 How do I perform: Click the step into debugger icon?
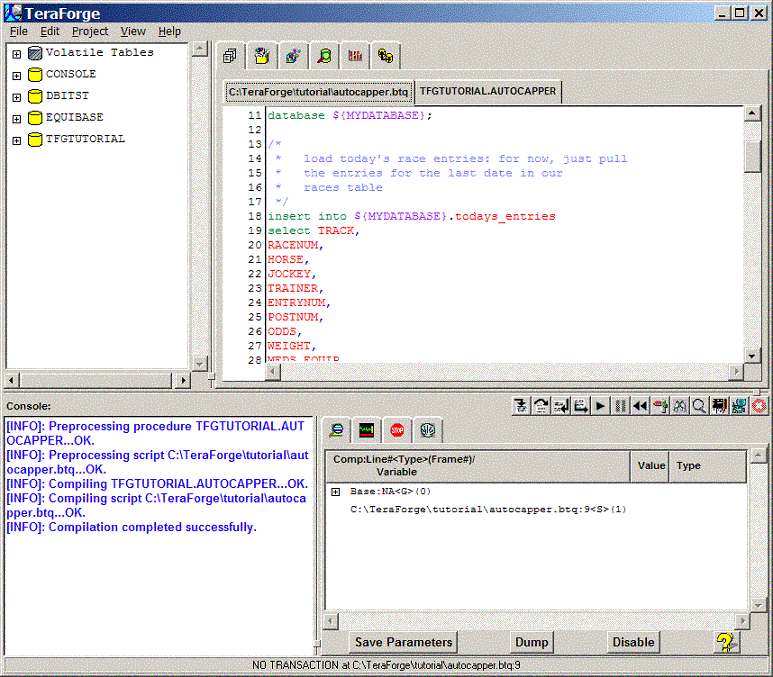tap(521, 406)
